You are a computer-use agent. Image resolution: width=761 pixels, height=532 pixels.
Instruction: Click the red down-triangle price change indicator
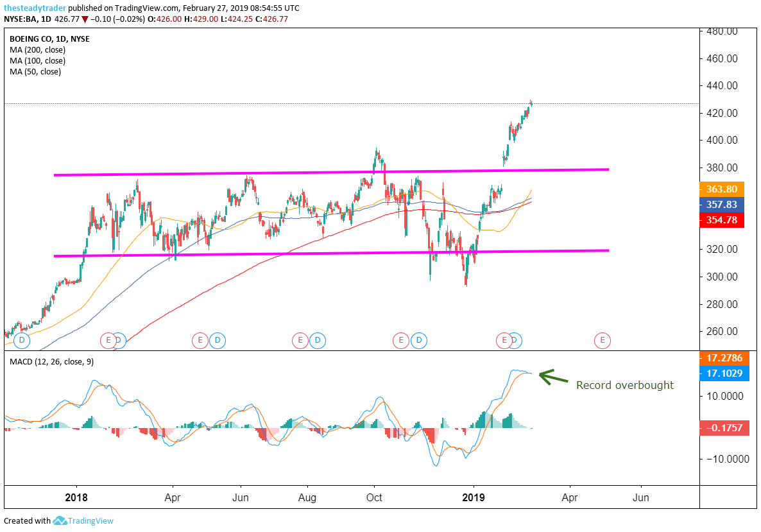coord(85,19)
